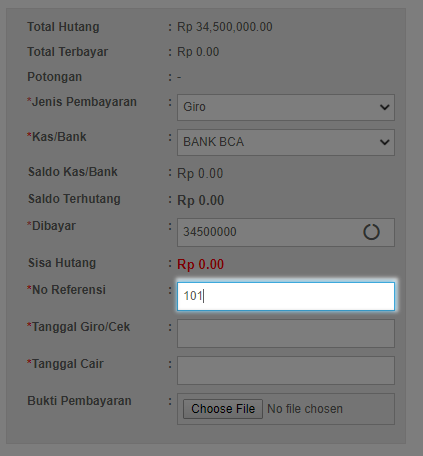Click the 'No file chosen' text
This screenshot has height=456, width=423.
305,409
